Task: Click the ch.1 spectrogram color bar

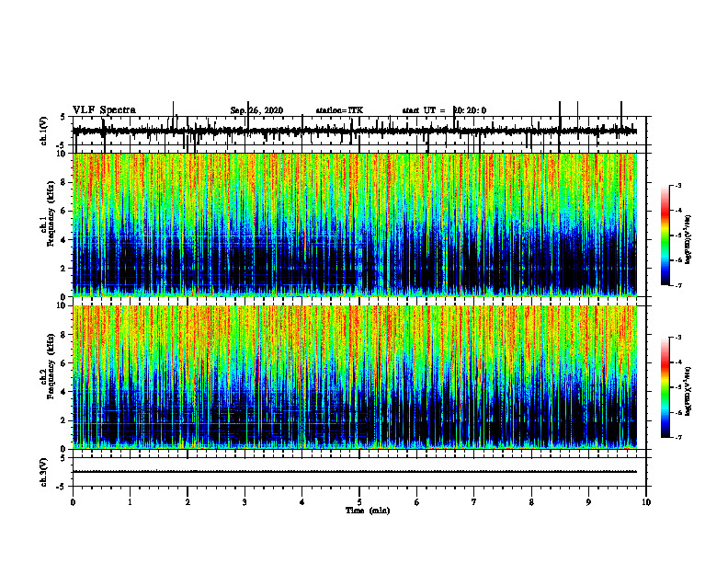Action: point(665,236)
